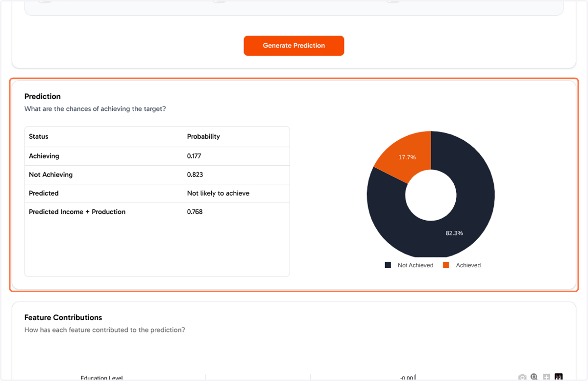
Task: Toggle the Not Achieved legend swatch
Action: pos(388,265)
